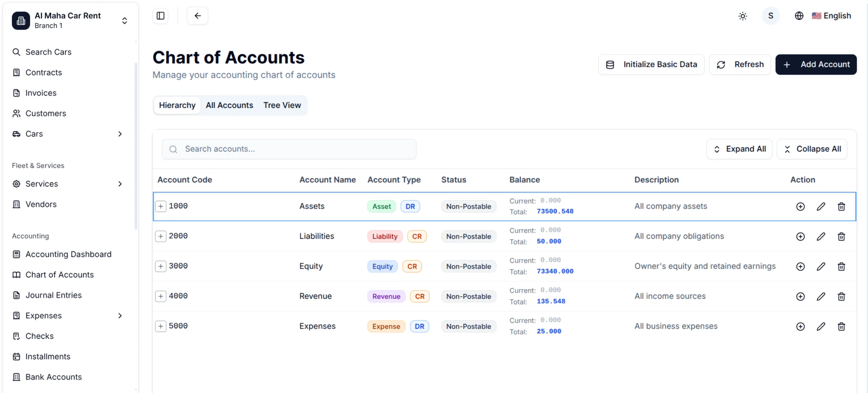Screen dimensions: 868x393
Task: Click the Asset type badge
Action: click(381, 206)
